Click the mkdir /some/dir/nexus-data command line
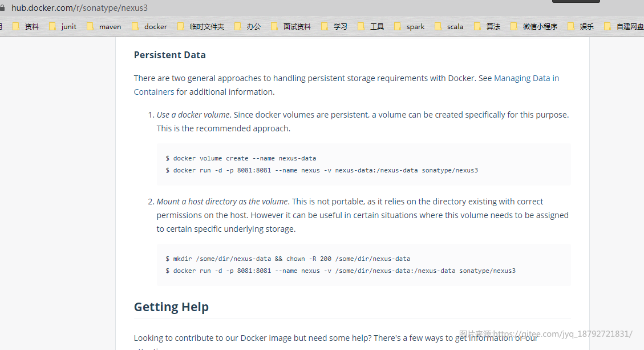 pyautogui.click(x=288, y=259)
